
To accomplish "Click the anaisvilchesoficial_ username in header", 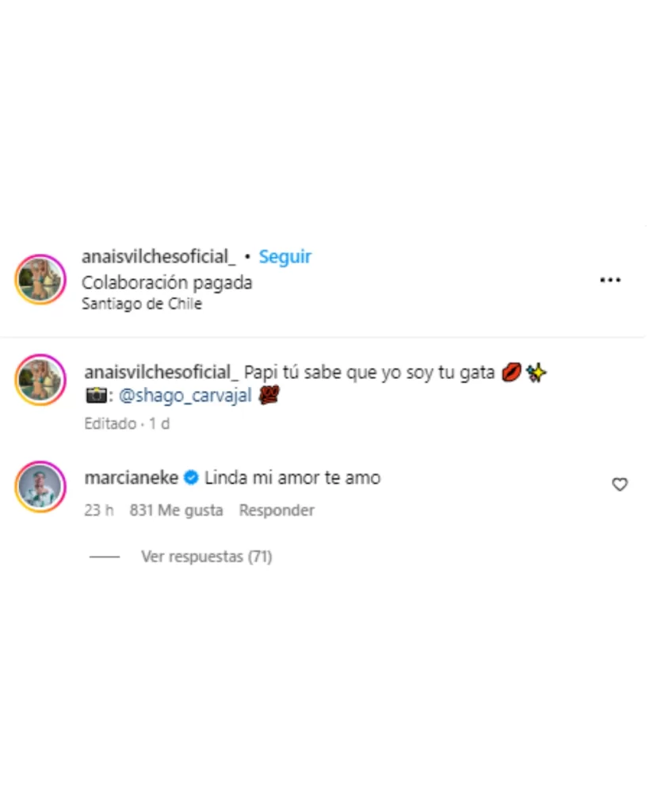I will (x=158, y=257).
